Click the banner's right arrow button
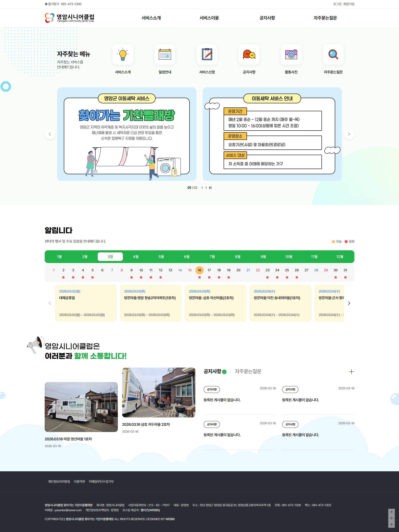 (349, 134)
